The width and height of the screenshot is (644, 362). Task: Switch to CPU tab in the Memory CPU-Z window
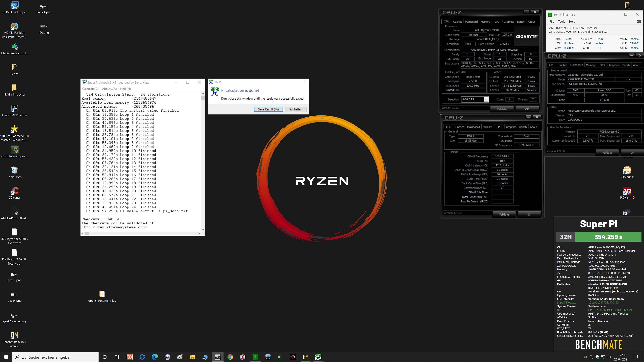point(448,127)
